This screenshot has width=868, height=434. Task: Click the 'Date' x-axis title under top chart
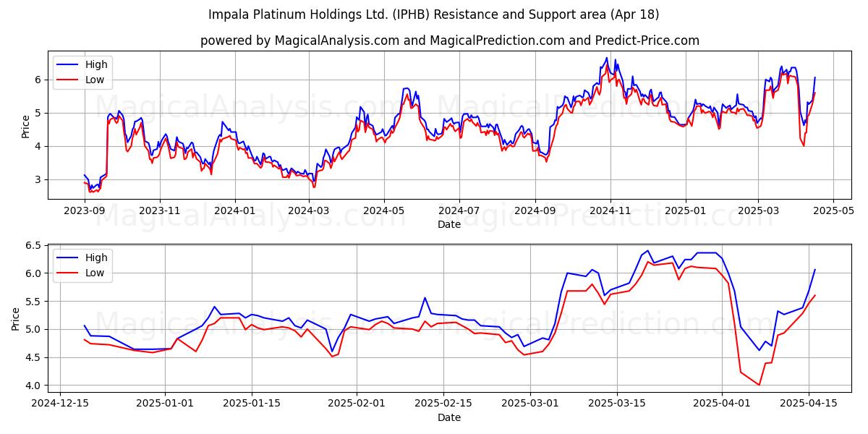448,225
